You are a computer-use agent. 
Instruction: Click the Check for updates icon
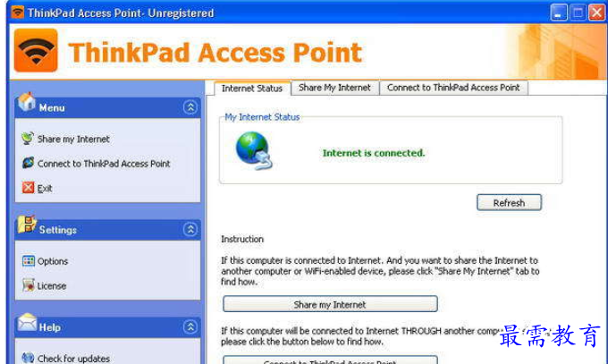coord(28,358)
